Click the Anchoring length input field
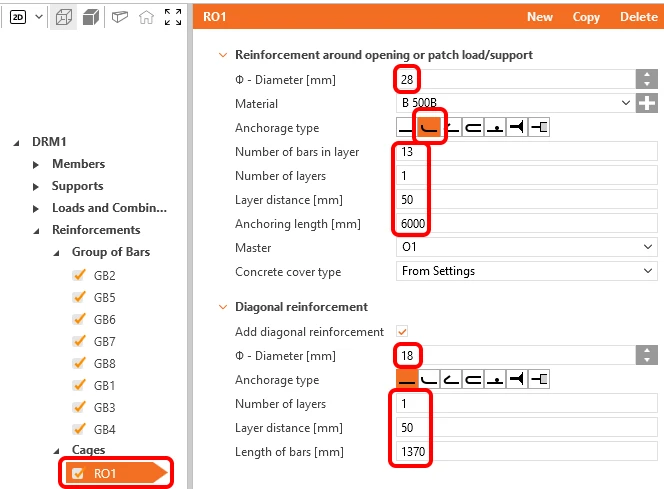The image size is (664, 489). 526,223
